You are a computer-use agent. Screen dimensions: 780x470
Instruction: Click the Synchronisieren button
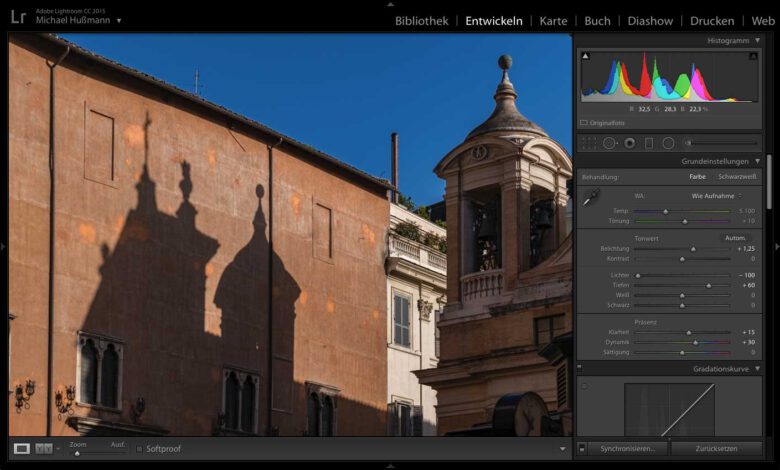click(x=627, y=449)
